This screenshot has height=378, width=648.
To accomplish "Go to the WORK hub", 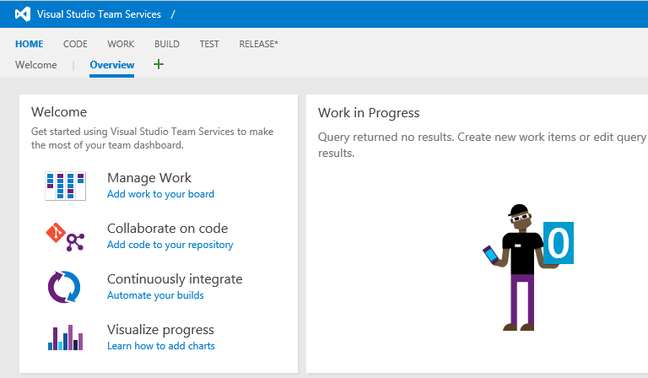I will 121,44.
